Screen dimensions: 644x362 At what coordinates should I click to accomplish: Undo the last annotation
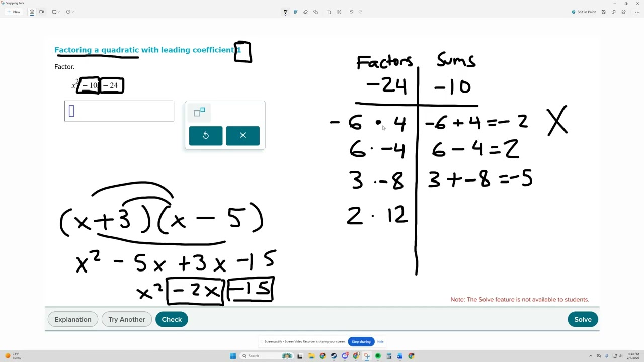tap(351, 12)
